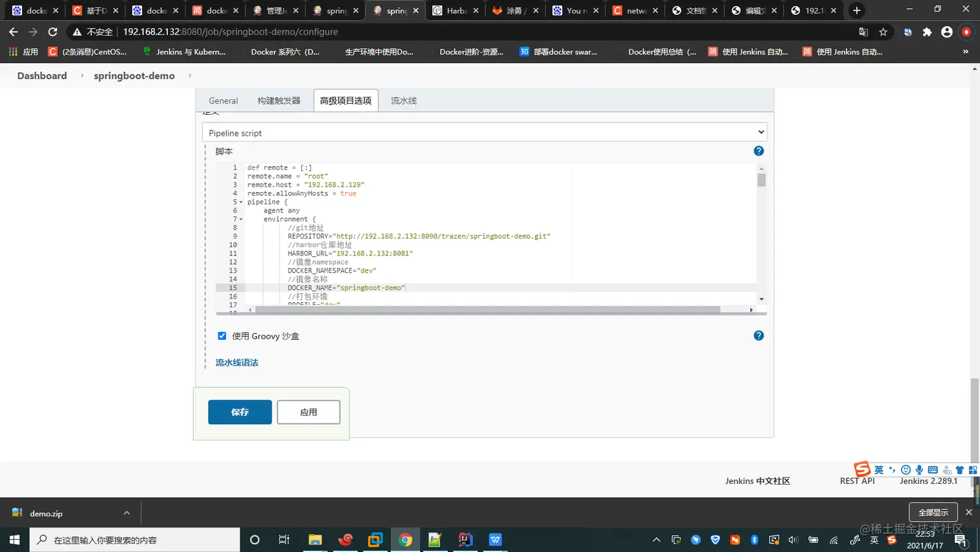Jump to the 流水线 tab
Viewport: 980px width, 552px height.
(x=403, y=101)
